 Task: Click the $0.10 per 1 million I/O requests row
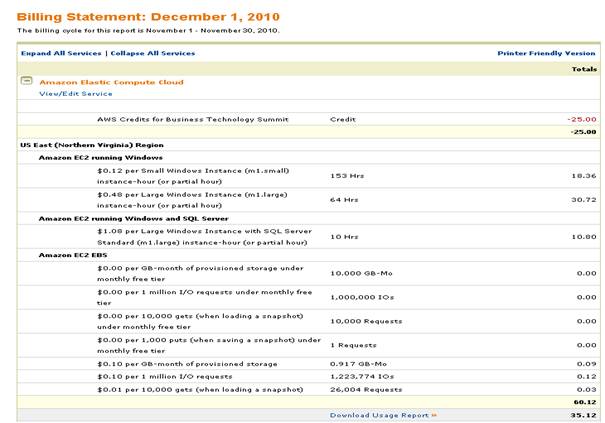click(x=308, y=376)
